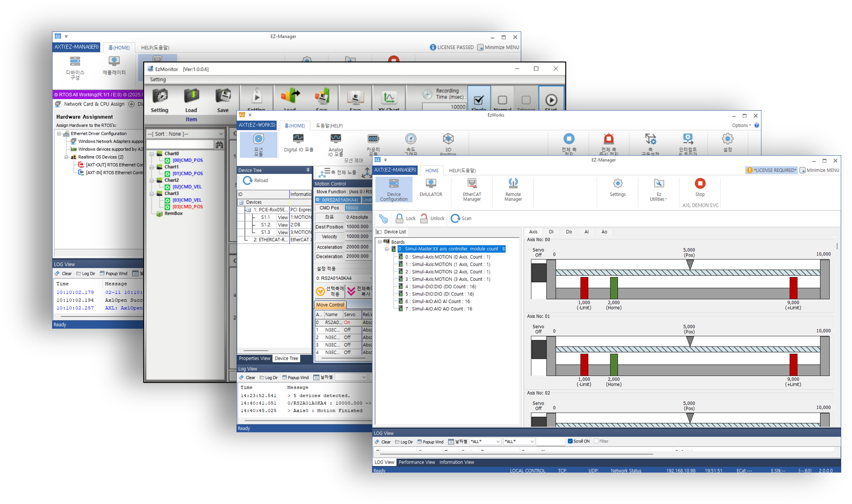Collapse Chart0 node in EzMonitor
This screenshot has height=504, width=852.
tap(152, 154)
